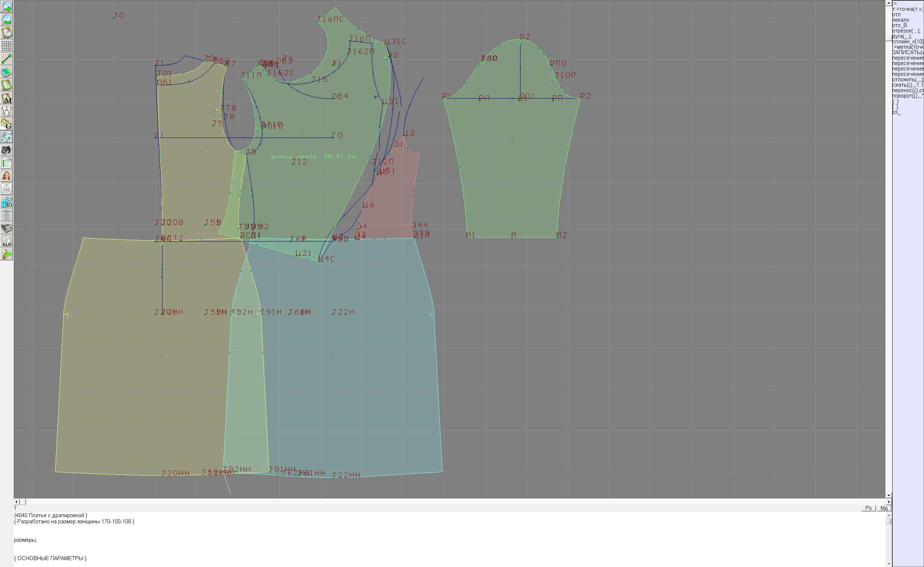Click the Мд button

[x=884, y=508]
